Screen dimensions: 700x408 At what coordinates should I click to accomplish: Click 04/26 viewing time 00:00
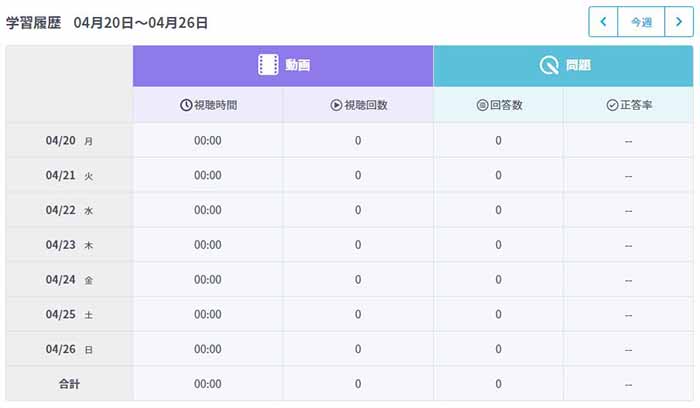208,350
